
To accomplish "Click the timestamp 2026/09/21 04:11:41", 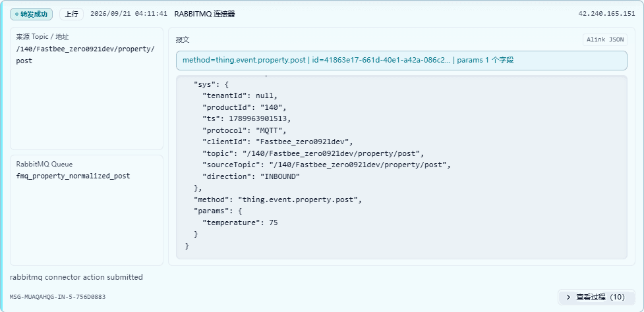I will [129, 14].
